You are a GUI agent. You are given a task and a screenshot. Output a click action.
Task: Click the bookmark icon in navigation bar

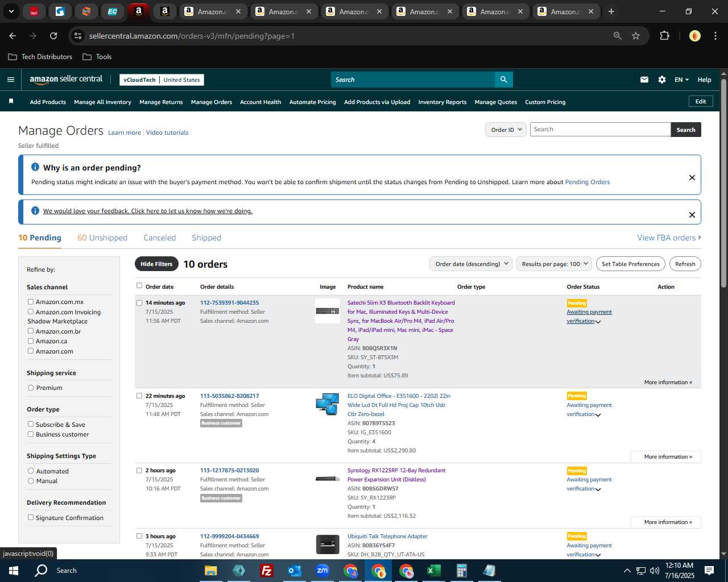pos(11,101)
